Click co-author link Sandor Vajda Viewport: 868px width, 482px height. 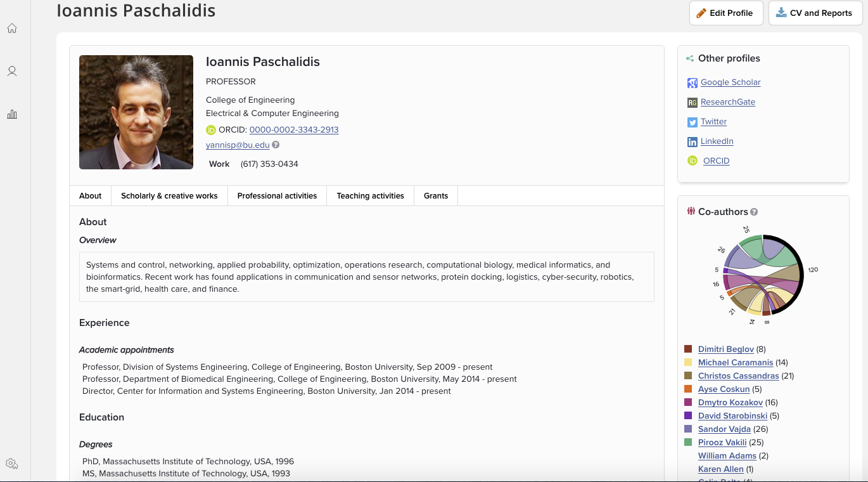point(724,429)
